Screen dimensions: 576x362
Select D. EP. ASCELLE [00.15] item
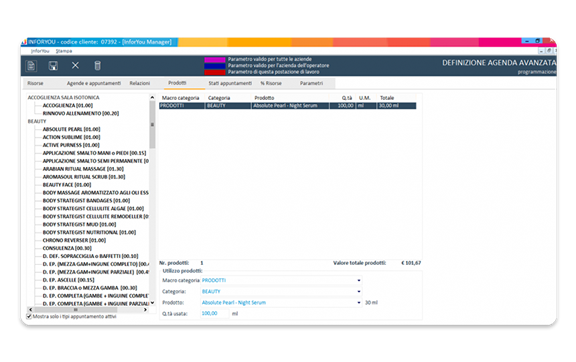click(68, 280)
